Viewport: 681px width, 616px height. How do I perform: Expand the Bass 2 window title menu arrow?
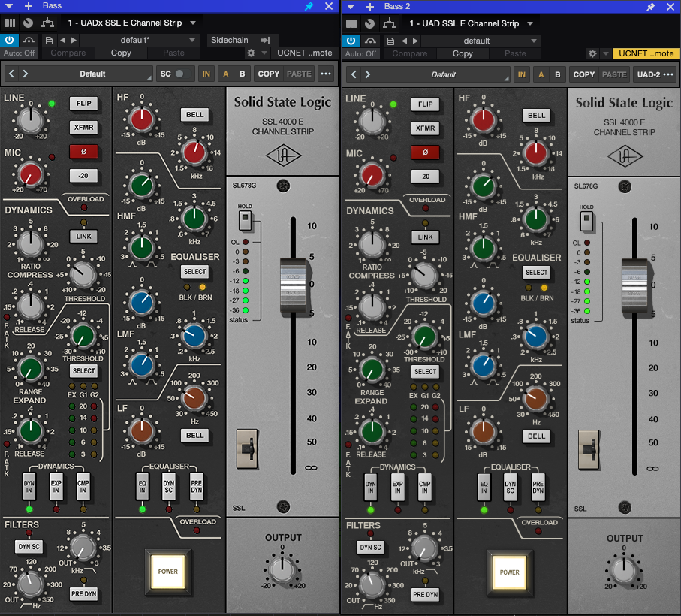(x=351, y=7)
